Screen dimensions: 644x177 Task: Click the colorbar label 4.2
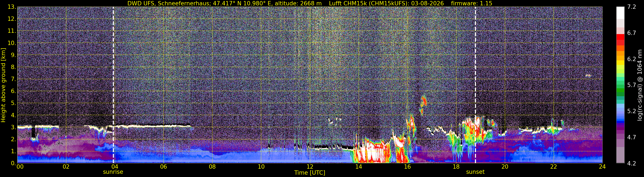pyautogui.click(x=632, y=163)
